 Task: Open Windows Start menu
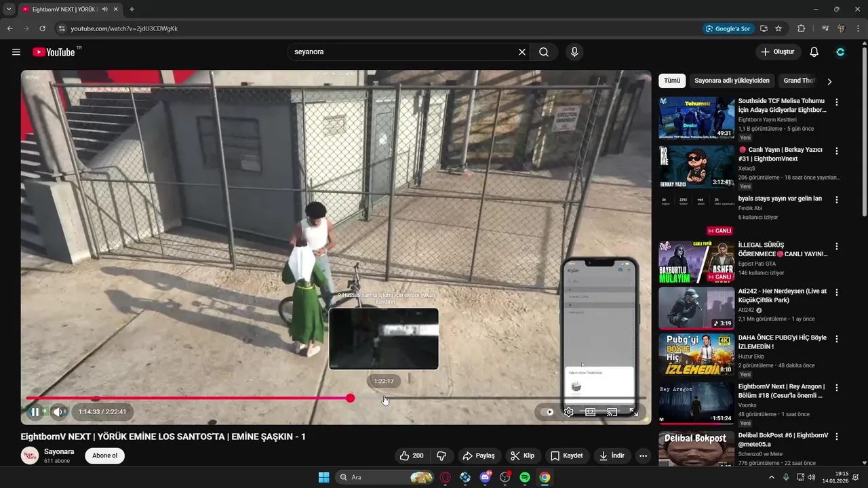point(323,477)
